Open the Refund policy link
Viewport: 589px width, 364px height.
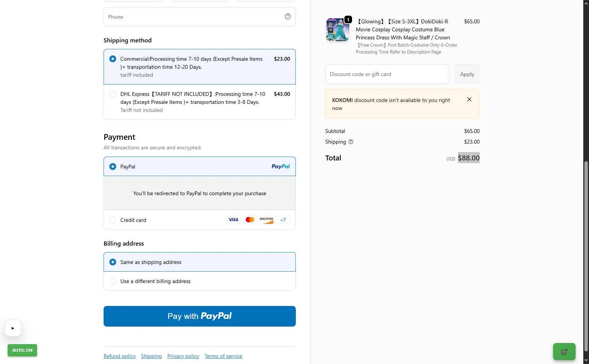coord(120,356)
